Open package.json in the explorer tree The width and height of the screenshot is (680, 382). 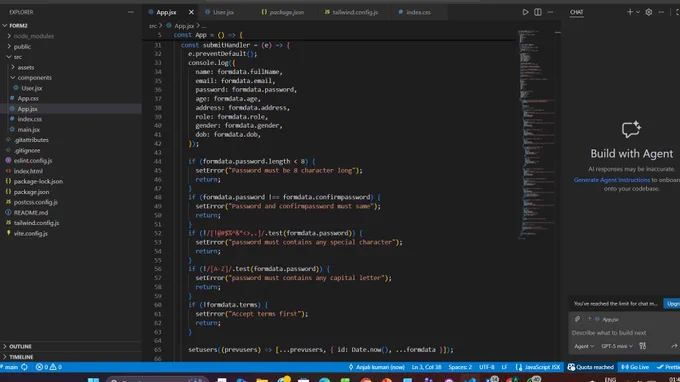click(31, 192)
